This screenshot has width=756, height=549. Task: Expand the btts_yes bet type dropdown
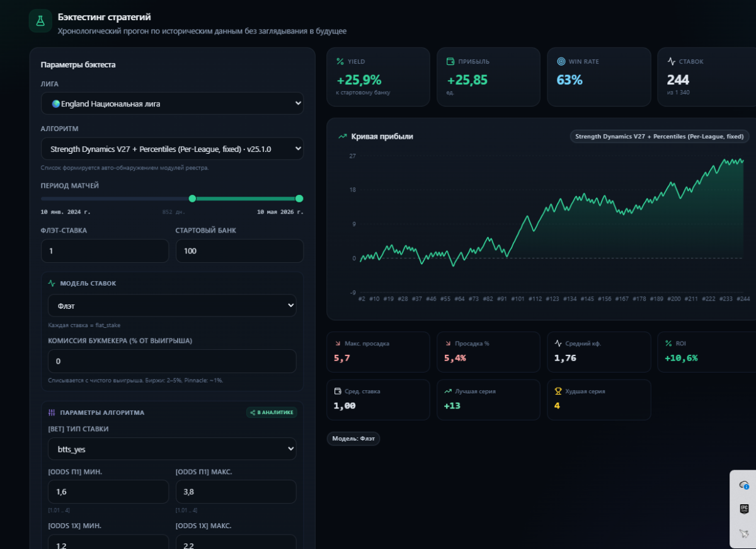pos(172,449)
